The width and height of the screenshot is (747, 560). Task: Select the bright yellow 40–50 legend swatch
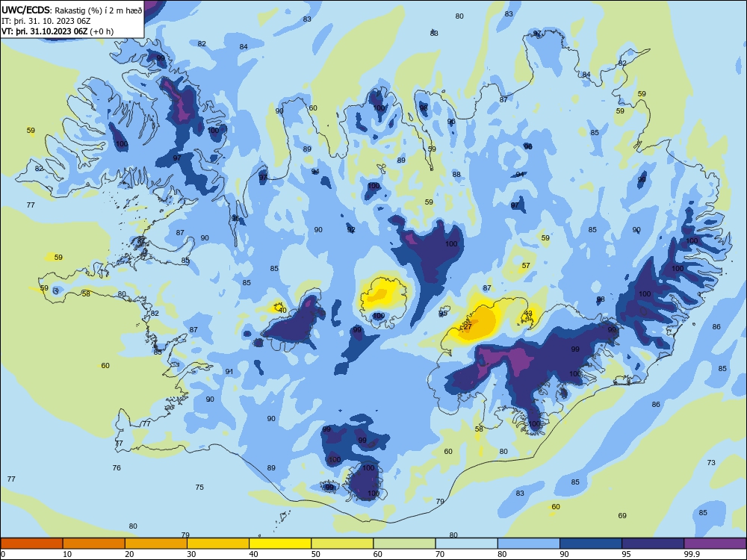pyautogui.click(x=280, y=544)
